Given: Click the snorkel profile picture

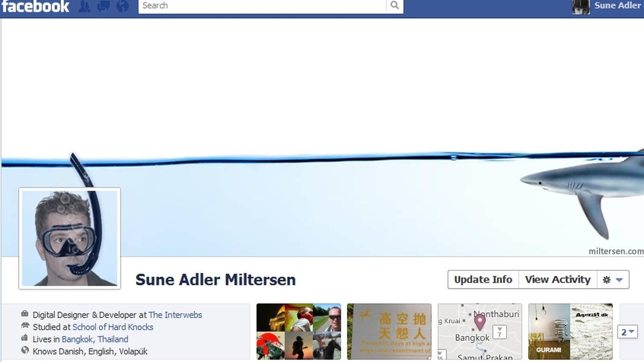Looking at the screenshot, I should [x=69, y=238].
